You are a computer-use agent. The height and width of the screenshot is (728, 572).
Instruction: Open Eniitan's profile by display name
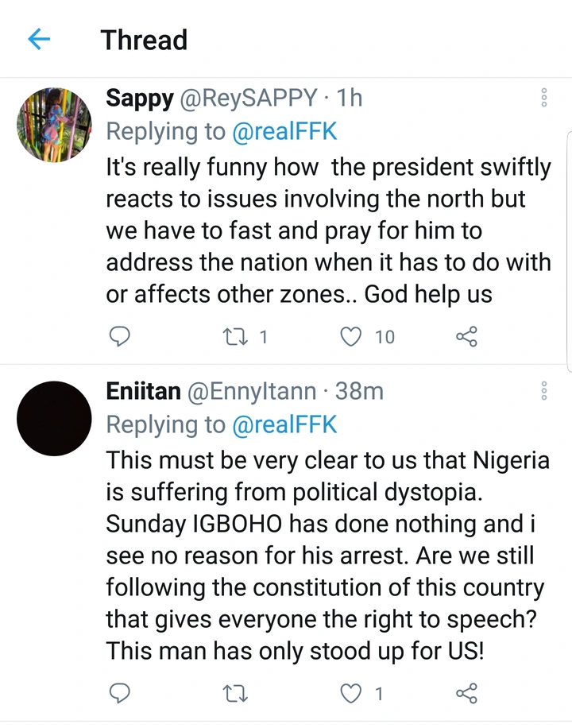click(143, 391)
